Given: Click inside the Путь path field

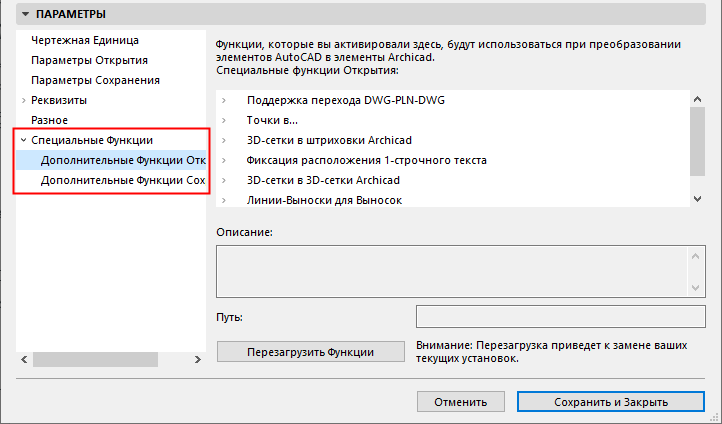Looking at the screenshot, I should 560,317.
